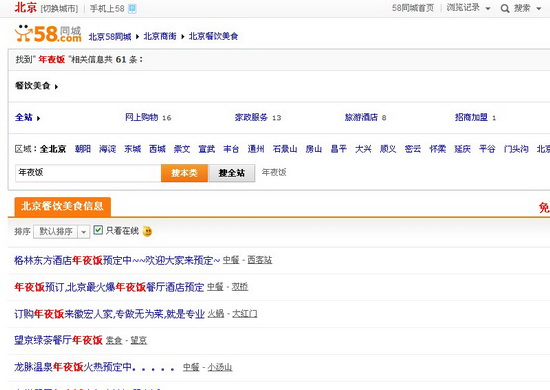
Task: Toggle the 只看在线 checkbox
Action: pos(98,230)
